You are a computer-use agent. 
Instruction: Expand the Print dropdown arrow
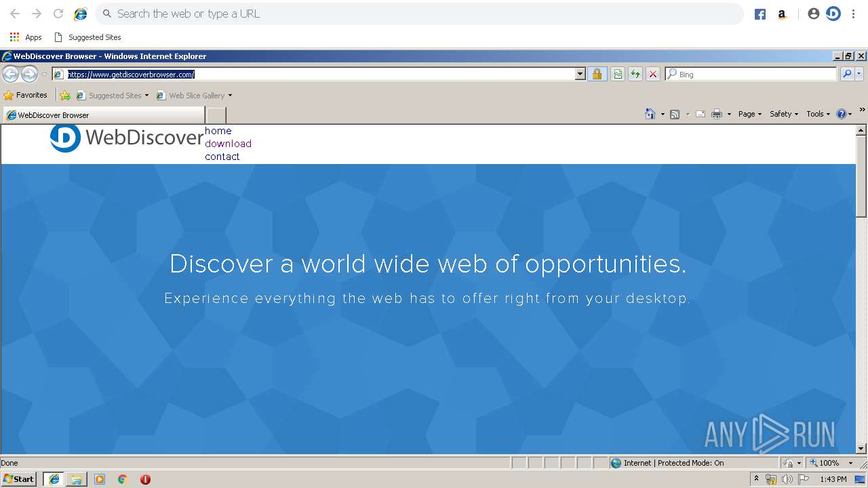[729, 115]
